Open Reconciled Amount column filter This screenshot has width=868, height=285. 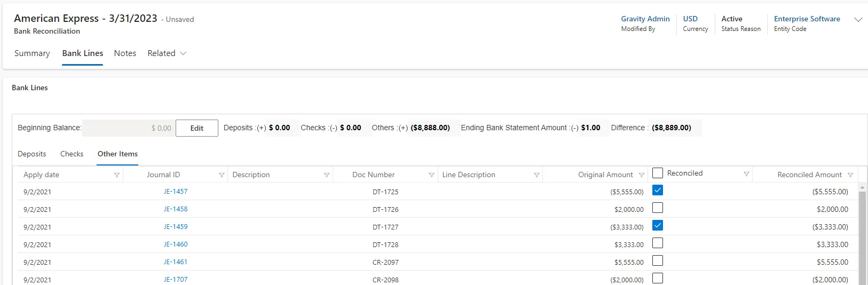pyautogui.click(x=850, y=175)
